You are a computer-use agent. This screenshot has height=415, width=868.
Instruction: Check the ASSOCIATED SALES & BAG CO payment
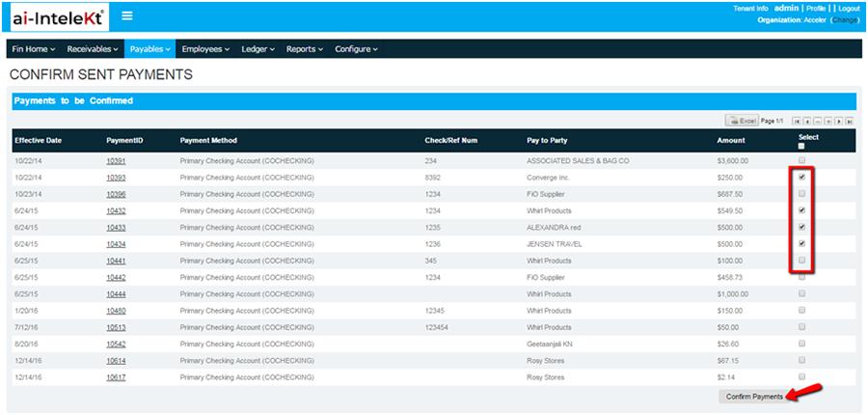click(x=802, y=160)
